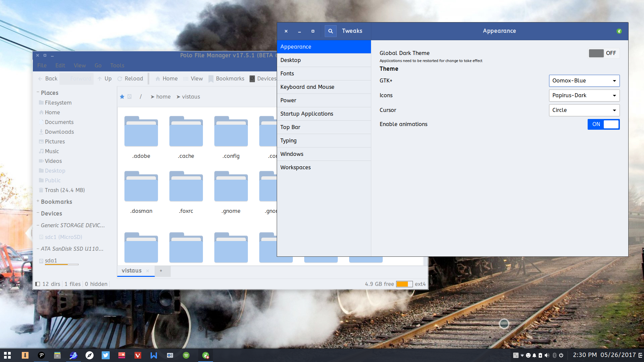The width and height of the screenshot is (644, 362).
Task: Add a new tab with plus button
Action: pyautogui.click(x=161, y=271)
